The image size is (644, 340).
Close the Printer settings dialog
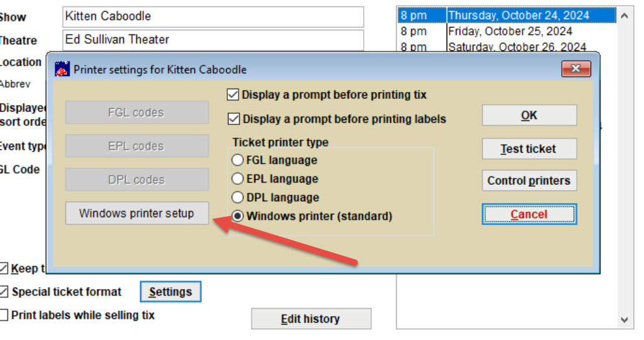[x=576, y=68]
